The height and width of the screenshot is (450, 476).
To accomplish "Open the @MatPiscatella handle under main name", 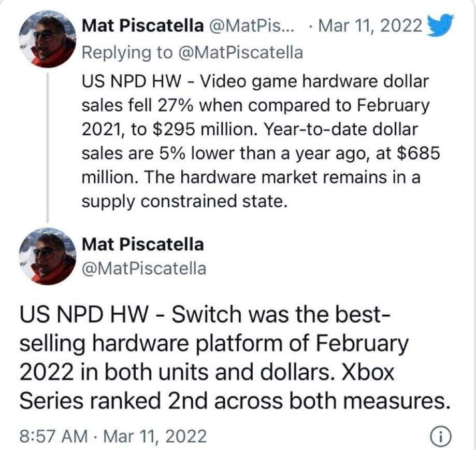I will (x=144, y=269).
